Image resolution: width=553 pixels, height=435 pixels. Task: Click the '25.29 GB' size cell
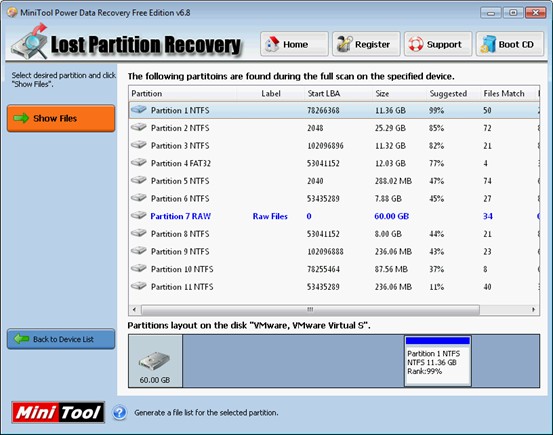390,128
